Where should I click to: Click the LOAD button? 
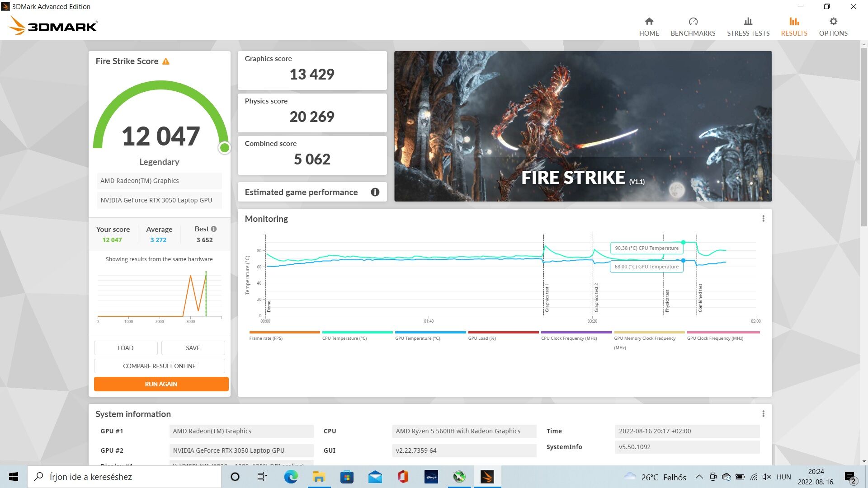point(126,348)
